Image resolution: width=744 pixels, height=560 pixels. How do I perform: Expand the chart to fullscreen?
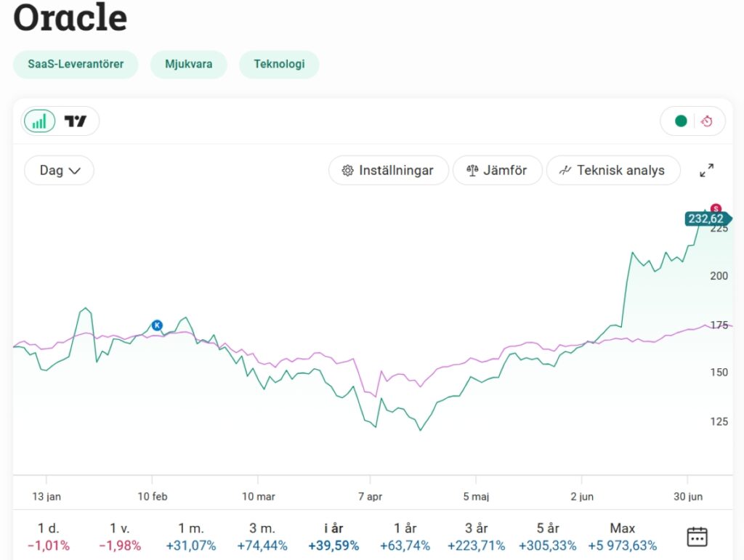click(706, 170)
